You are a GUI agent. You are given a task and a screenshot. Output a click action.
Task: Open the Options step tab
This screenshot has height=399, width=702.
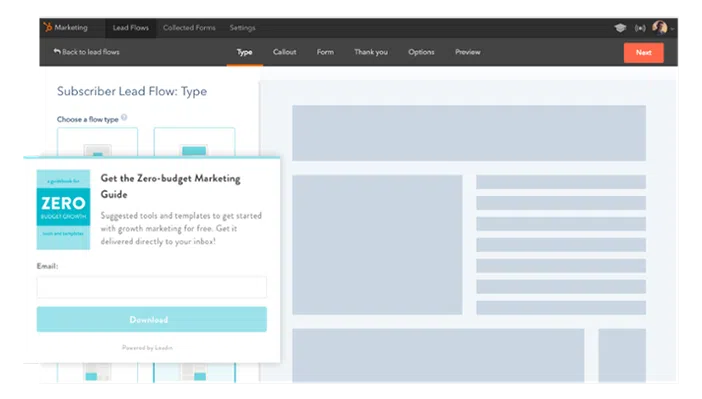click(421, 52)
